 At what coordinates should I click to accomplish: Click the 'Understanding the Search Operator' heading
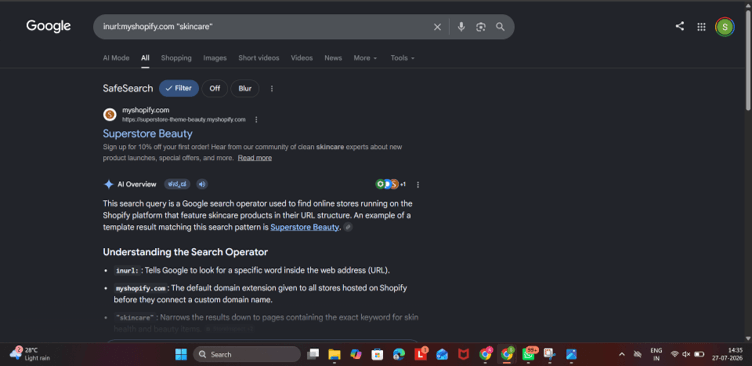185,252
